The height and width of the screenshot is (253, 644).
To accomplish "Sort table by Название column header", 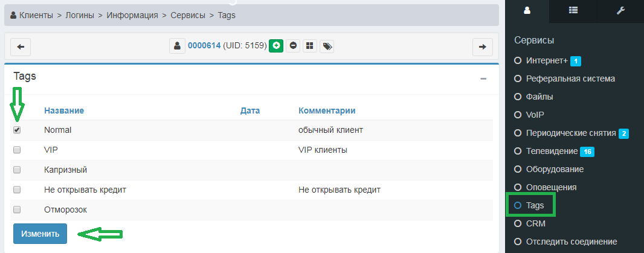I will (63, 110).
